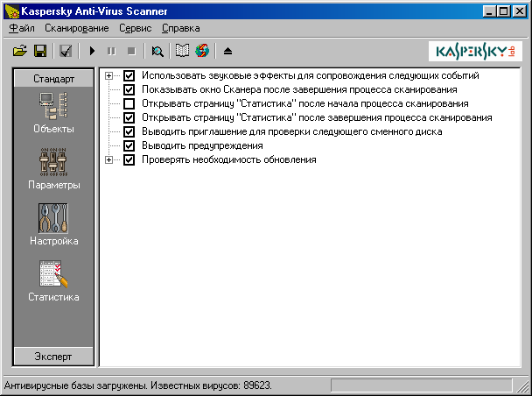532x396 pixels.
Task: Stop scanning with the stop button
Action: point(131,52)
